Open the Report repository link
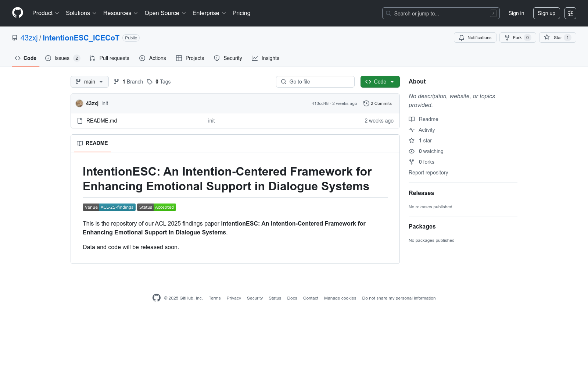This screenshot has height=368, width=588. click(428, 173)
